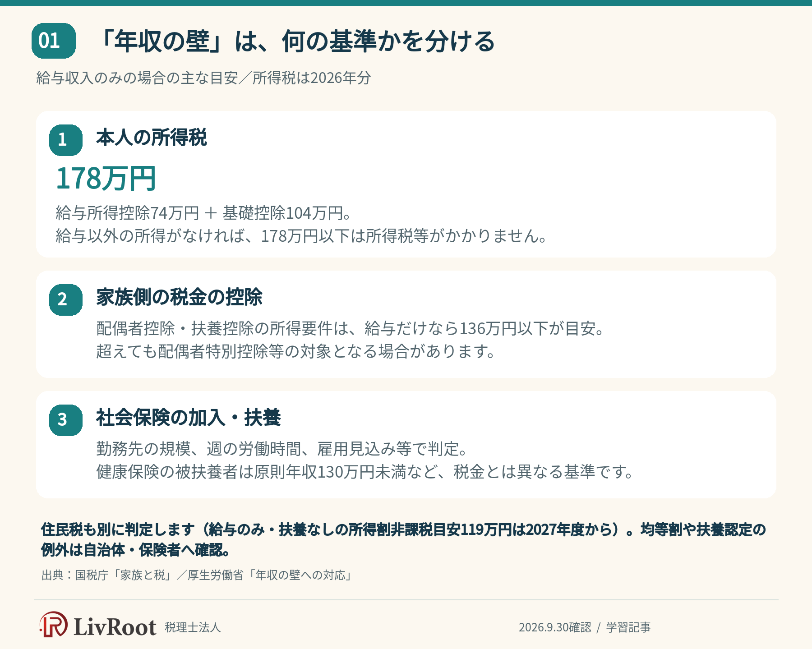Click the main title 「年収の壁」は、何の基準かを分ける

click(x=296, y=41)
